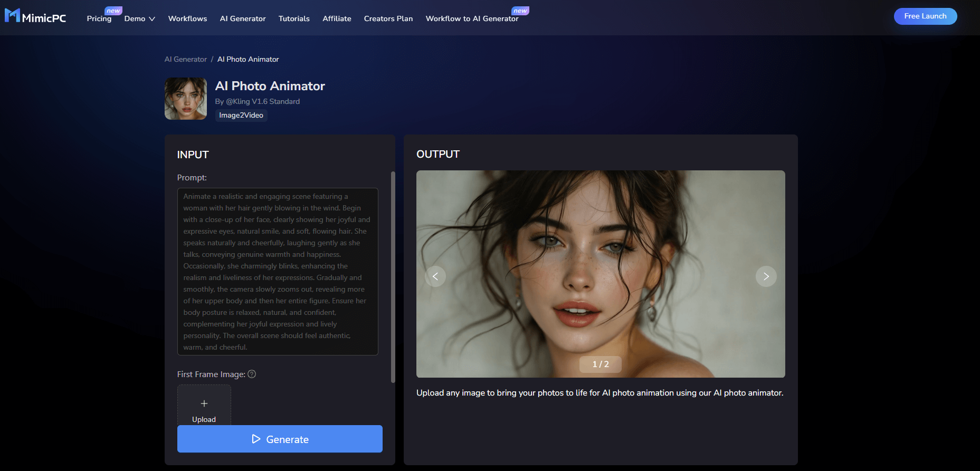Image resolution: width=980 pixels, height=471 pixels.
Task: Click the MimicPC logo icon
Action: [12, 16]
